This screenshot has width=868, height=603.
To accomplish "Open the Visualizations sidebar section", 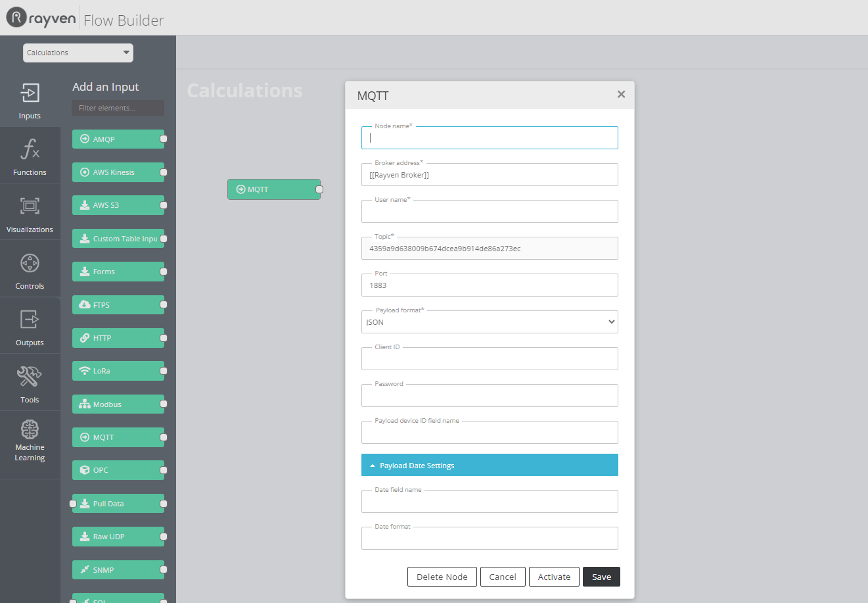I will [x=30, y=212].
